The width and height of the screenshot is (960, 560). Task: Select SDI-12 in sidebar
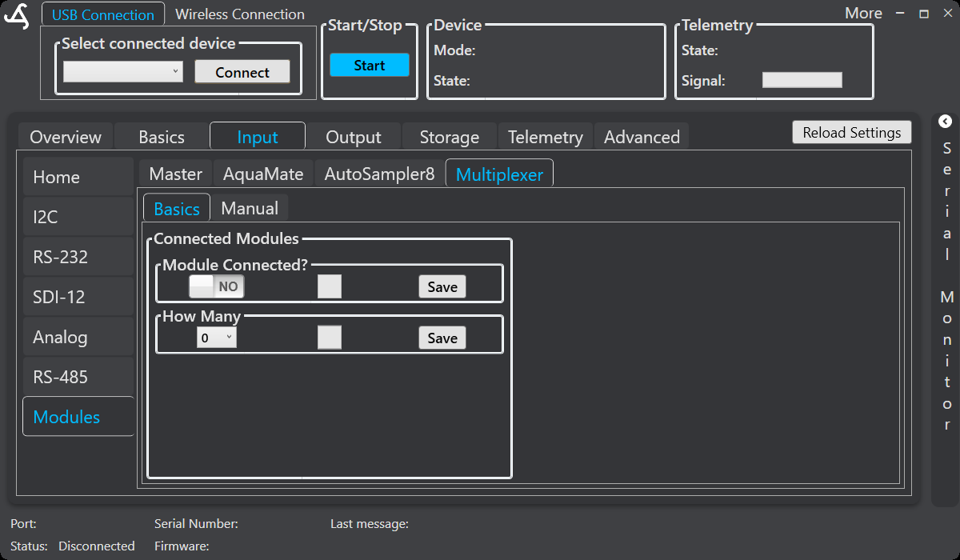point(78,297)
